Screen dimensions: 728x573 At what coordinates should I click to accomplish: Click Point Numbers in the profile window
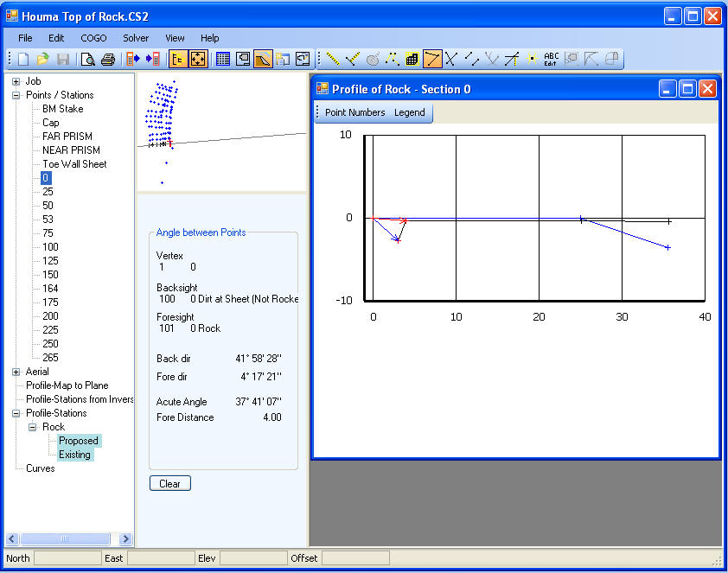pyautogui.click(x=354, y=112)
